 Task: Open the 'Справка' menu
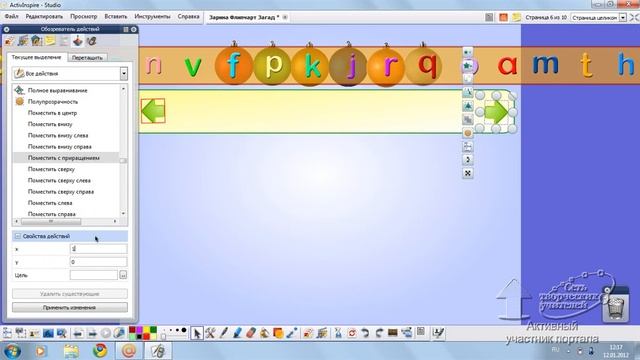[x=188, y=17]
